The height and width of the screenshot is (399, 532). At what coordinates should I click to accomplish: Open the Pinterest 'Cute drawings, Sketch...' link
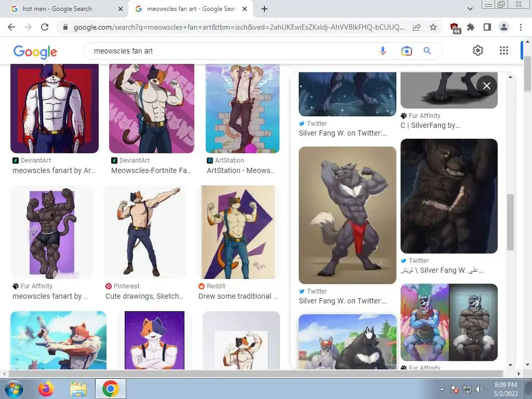(x=144, y=296)
